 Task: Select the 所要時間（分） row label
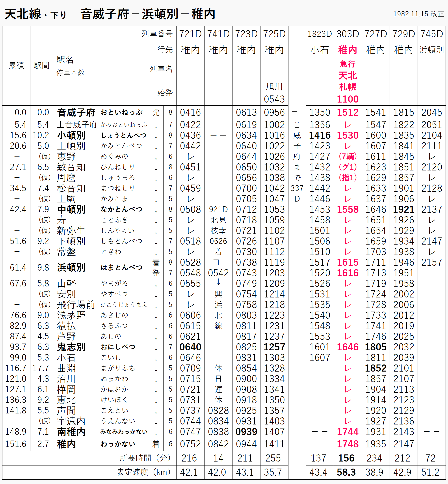(x=145, y=458)
